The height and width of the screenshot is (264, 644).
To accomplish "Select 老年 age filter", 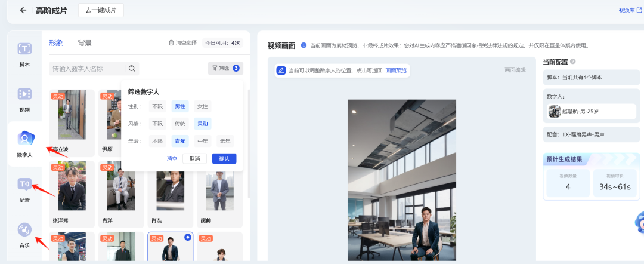I will (225, 141).
